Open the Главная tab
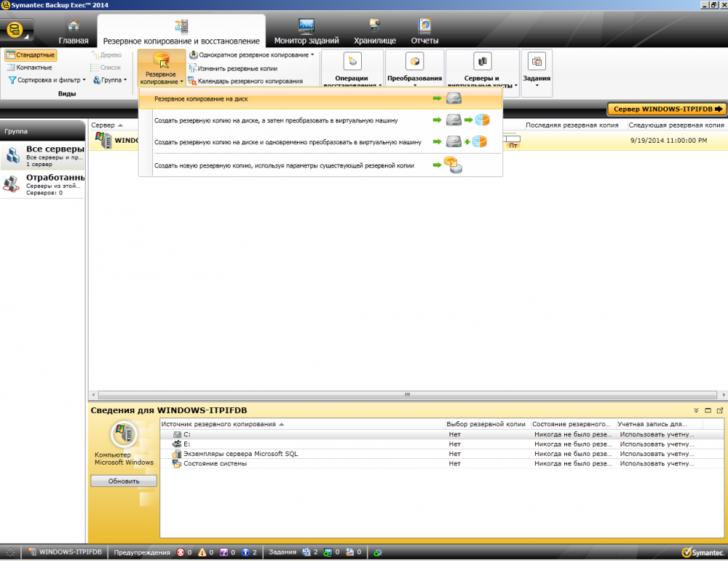This screenshot has height=561, width=728. (74, 31)
